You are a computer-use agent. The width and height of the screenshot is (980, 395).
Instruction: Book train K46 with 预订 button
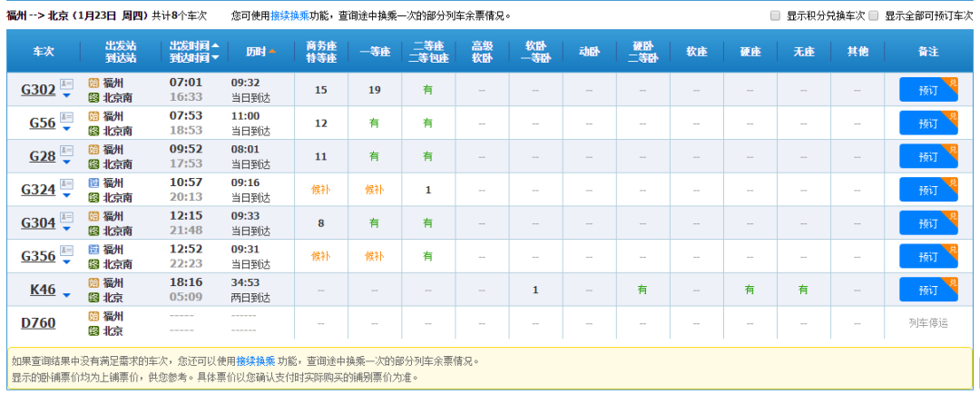927,290
